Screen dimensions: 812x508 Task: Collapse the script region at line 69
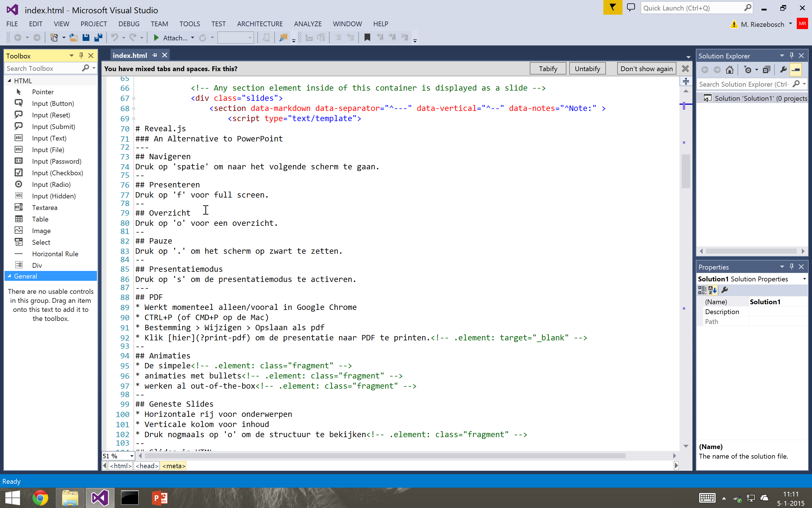134,119
